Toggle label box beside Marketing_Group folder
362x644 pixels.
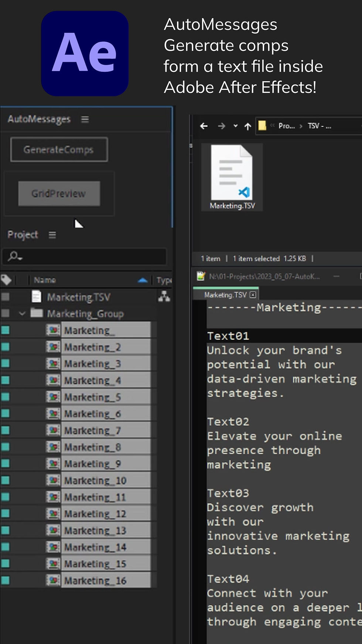(x=5, y=313)
